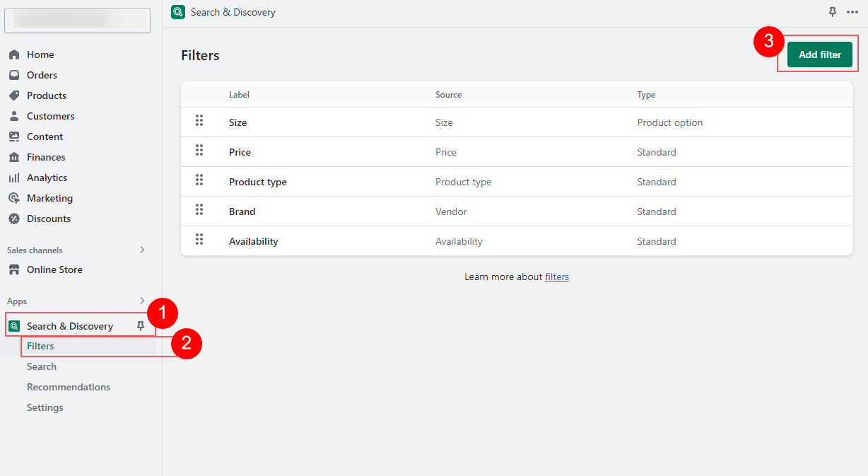This screenshot has width=868, height=476.
Task: Click the Label column header
Action: pyautogui.click(x=239, y=95)
